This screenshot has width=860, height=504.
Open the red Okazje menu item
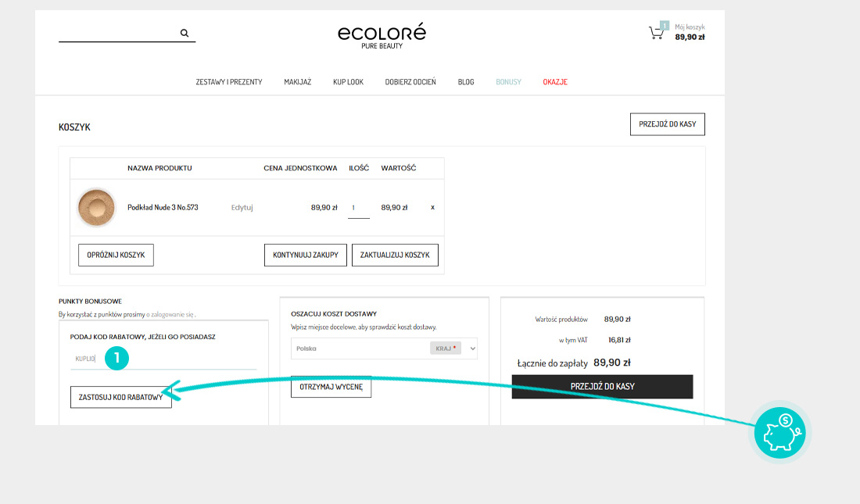point(555,82)
